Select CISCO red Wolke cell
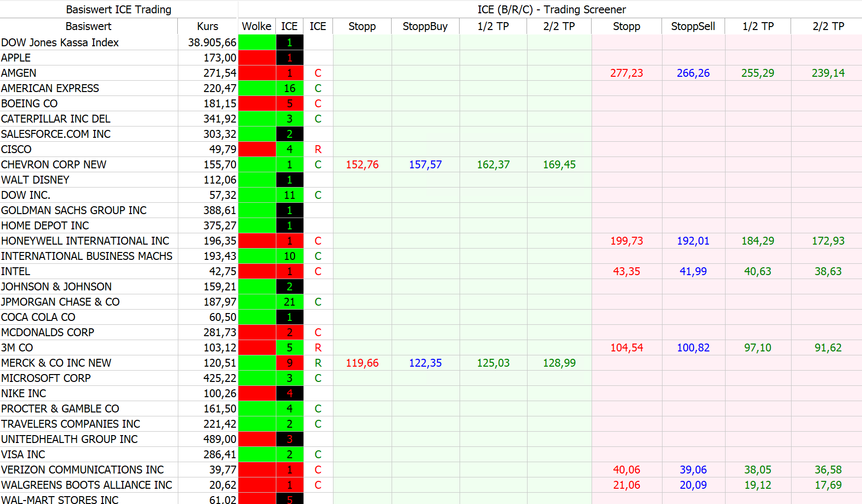862x504 pixels. point(257,149)
